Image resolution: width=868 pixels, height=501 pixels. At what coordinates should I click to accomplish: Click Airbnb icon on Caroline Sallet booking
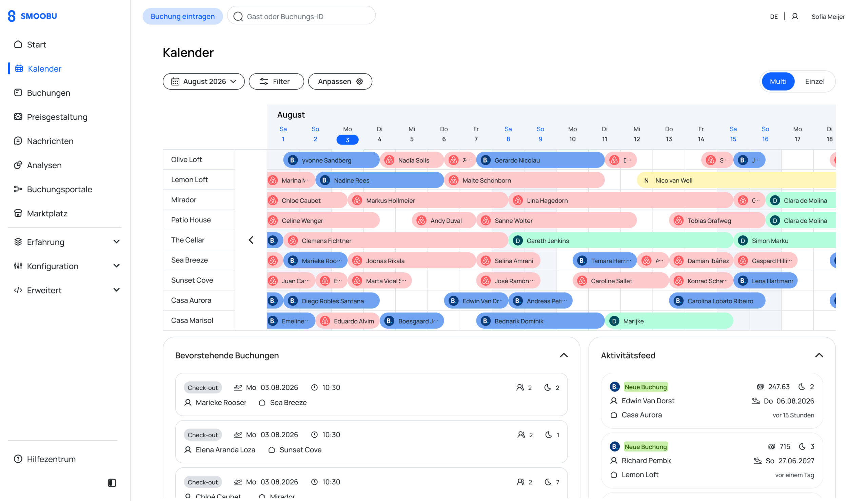point(582,281)
